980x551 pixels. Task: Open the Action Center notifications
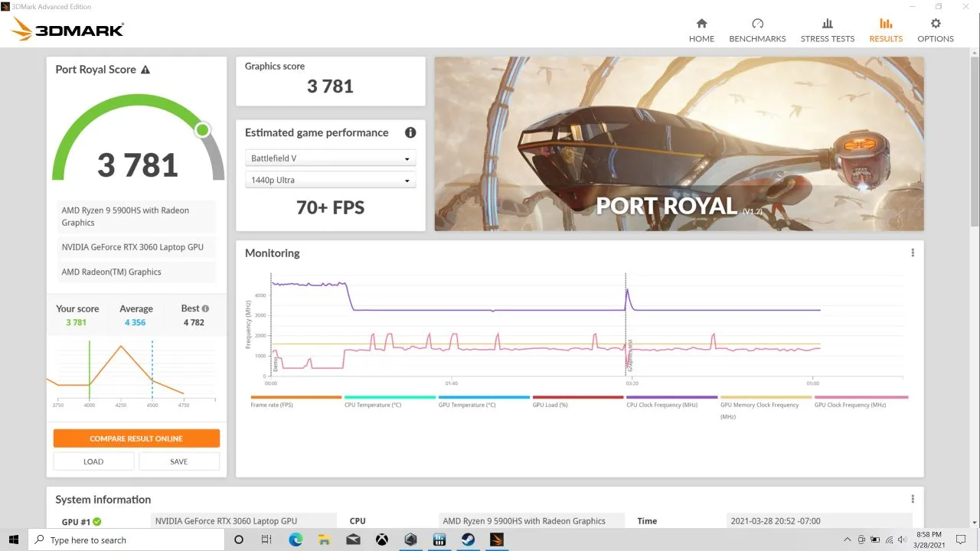pyautogui.click(x=959, y=540)
